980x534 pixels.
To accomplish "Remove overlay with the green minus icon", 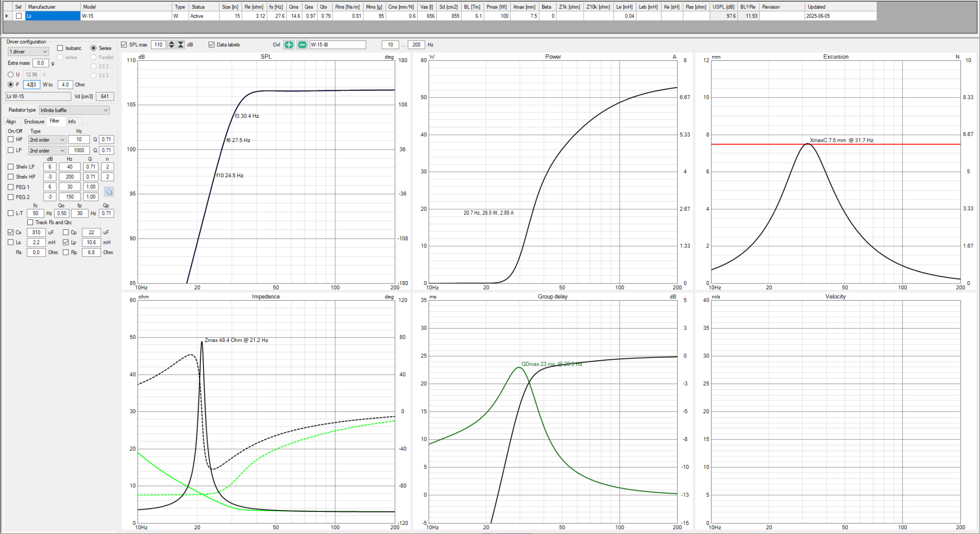I will pos(302,45).
